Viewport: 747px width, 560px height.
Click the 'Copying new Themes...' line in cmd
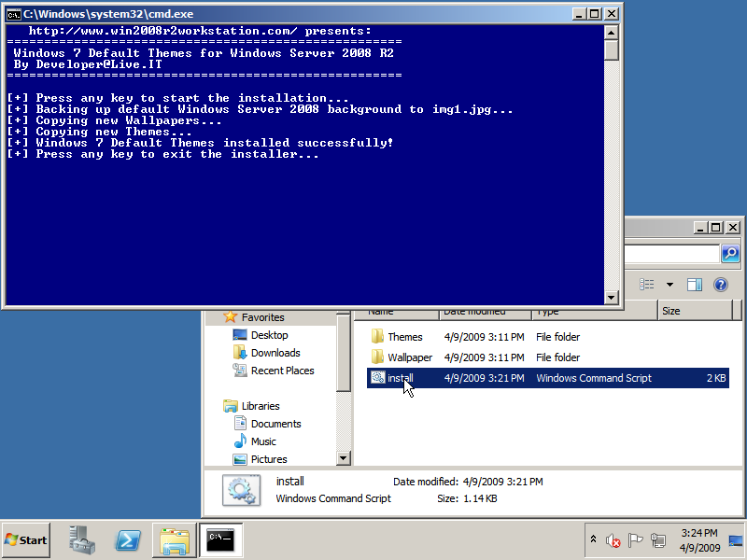click(100, 132)
